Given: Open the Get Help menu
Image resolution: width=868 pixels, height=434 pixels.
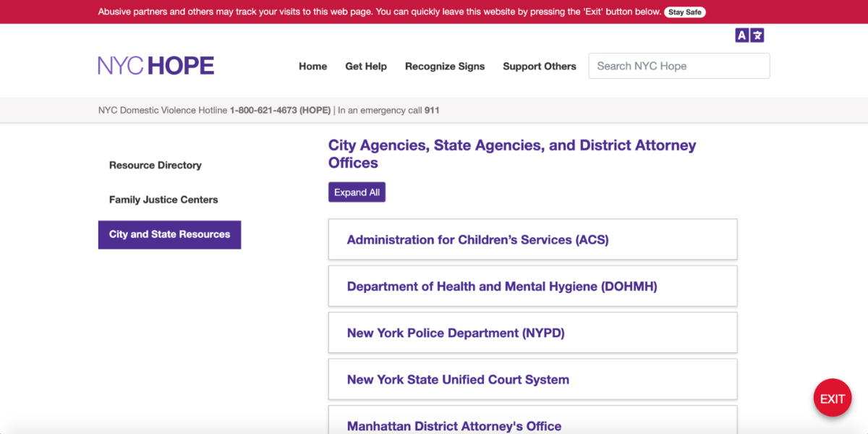Looking at the screenshot, I should tap(366, 66).
